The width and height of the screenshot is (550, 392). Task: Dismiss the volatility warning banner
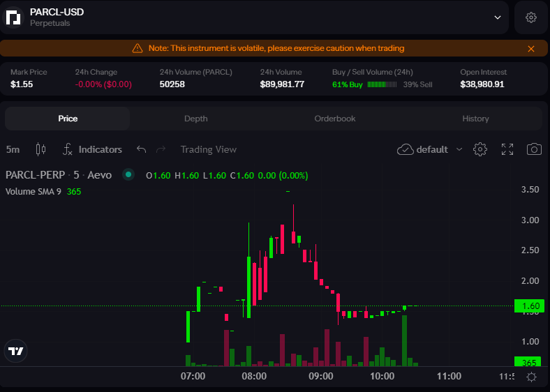tap(531, 49)
